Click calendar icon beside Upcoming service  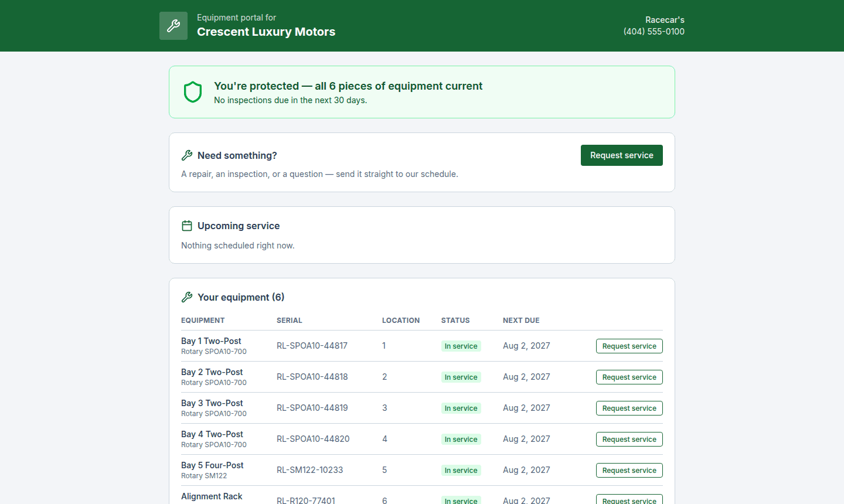coord(187,226)
